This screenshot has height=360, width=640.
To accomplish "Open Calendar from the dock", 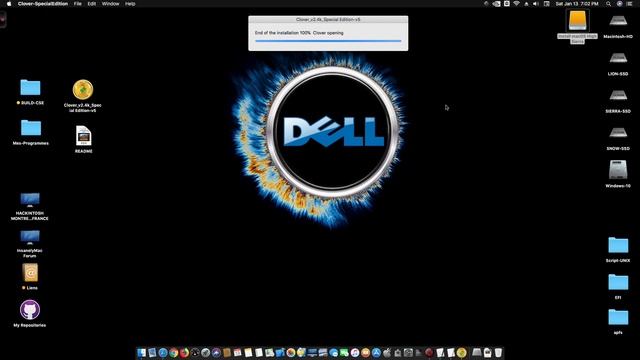I will pyautogui.click(x=238, y=353).
